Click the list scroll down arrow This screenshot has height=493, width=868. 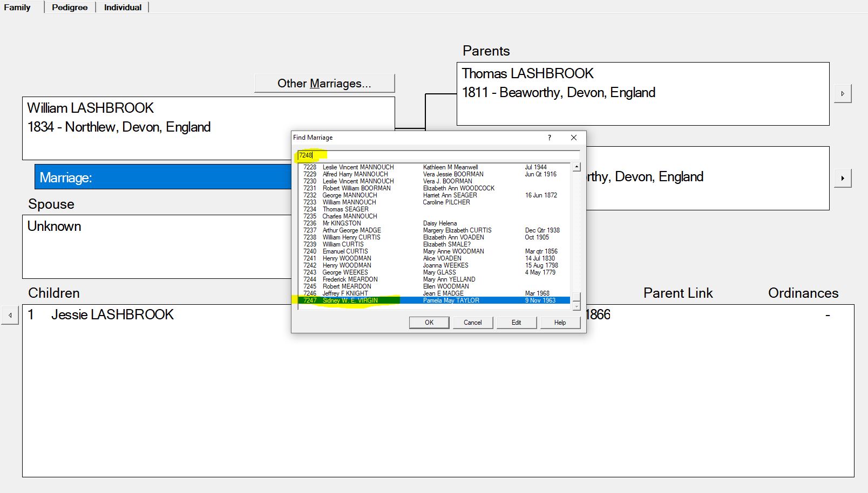[x=577, y=306]
